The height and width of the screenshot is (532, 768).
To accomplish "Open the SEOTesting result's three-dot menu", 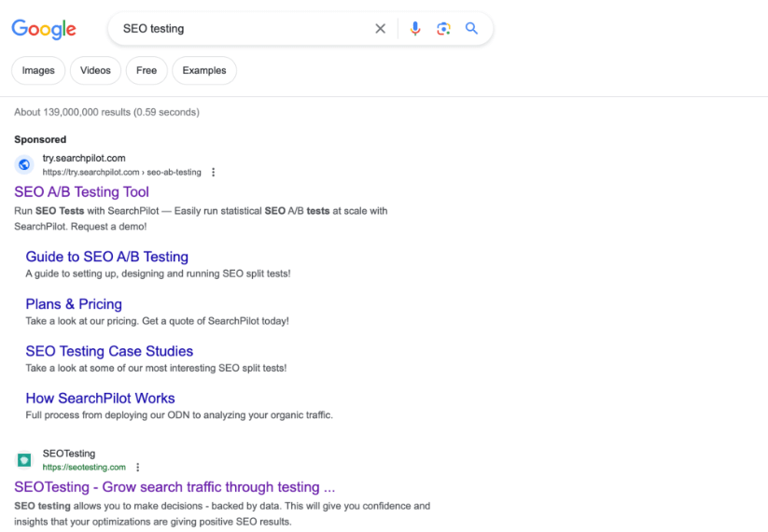I will click(x=138, y=468).
